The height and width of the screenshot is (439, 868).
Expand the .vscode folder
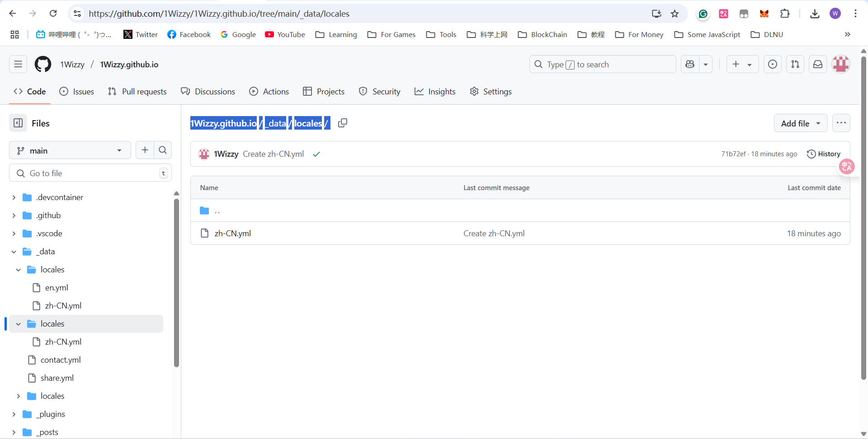point(14,234)
